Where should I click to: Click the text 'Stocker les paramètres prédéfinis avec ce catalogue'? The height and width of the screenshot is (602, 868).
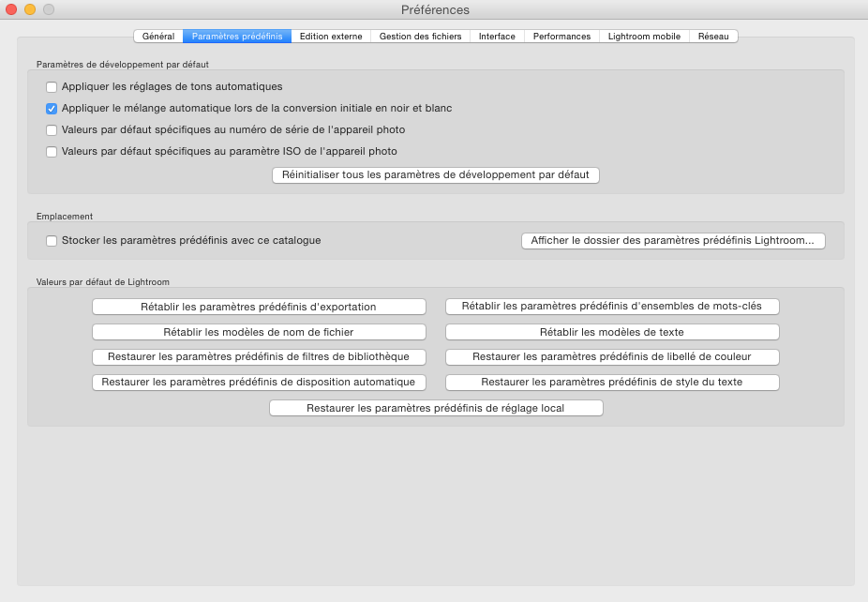click(x=191, y=240)
